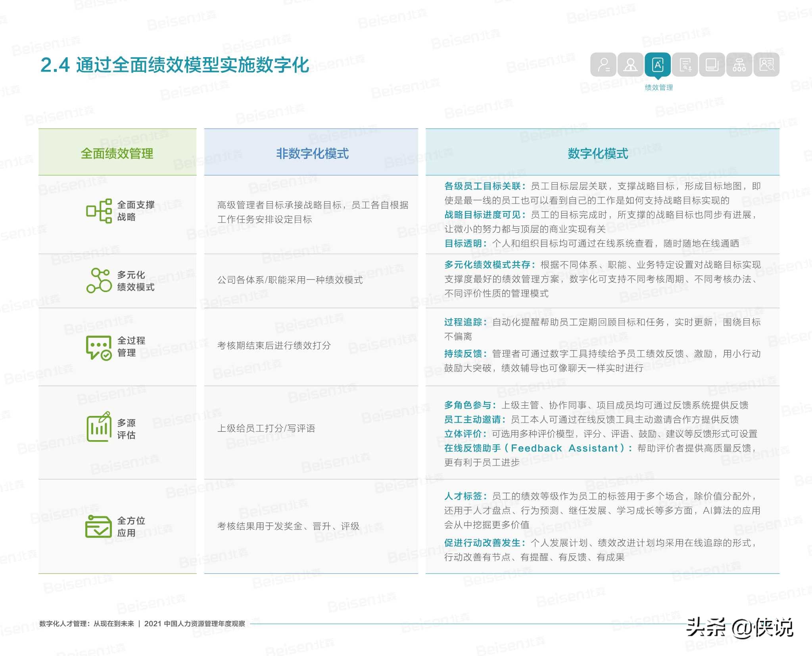
Task: Click the chat bubble checkmark icon beside 全过程管理
Action: pyautogui.click(x=99, y=348)
